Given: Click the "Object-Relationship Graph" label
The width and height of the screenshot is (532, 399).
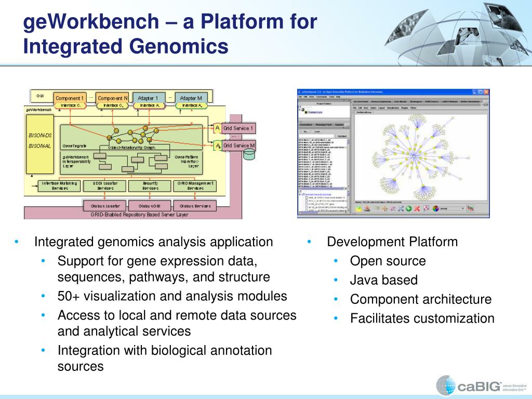Looking at the screenshot, I should tap(131, 148).
